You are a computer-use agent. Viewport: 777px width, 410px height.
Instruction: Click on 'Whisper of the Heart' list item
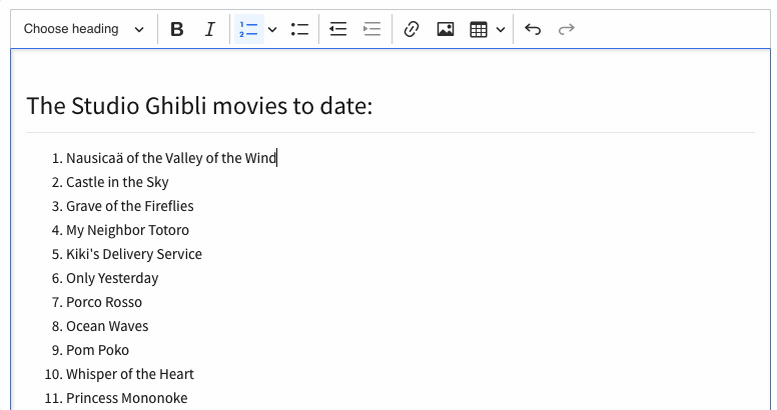coord(130,374)
